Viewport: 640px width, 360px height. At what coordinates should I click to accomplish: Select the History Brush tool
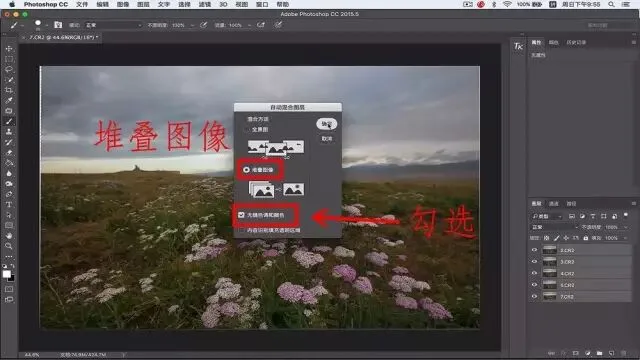point(9,142)
